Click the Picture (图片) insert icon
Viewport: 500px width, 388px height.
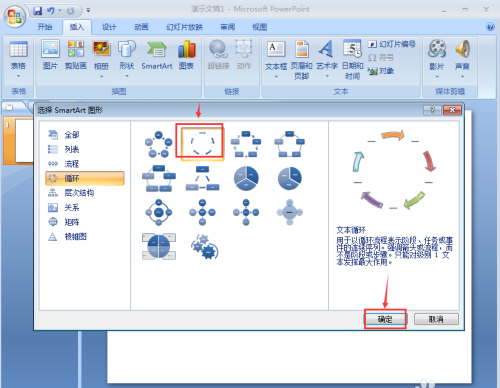coord(50,56)
